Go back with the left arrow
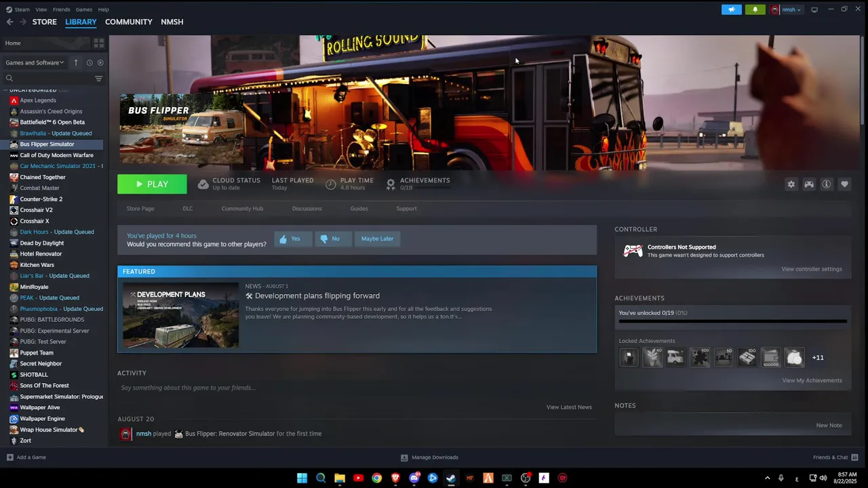The width and height of the screenshot is (868, 488). 9,22
